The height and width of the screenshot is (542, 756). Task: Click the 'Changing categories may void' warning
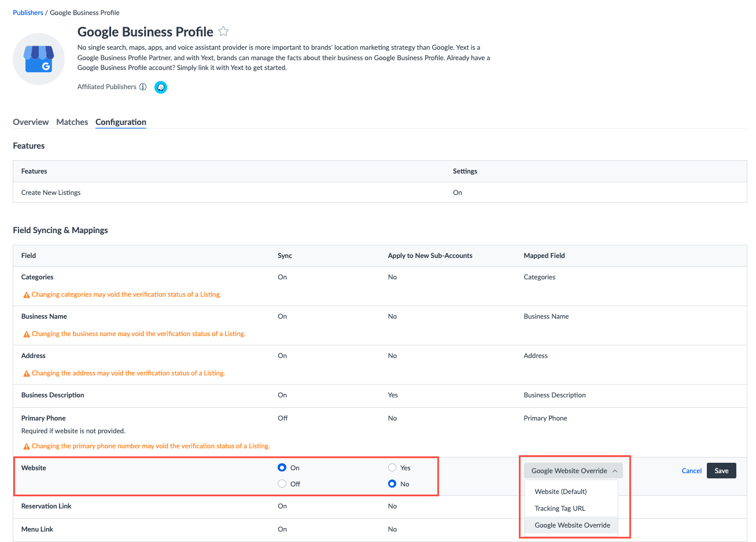[x=126, y=294]
